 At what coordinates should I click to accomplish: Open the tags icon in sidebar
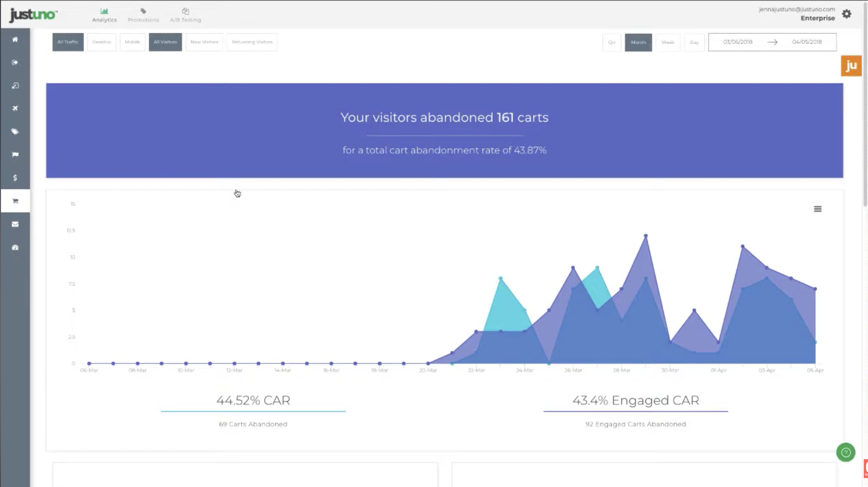tap(15, 132)
